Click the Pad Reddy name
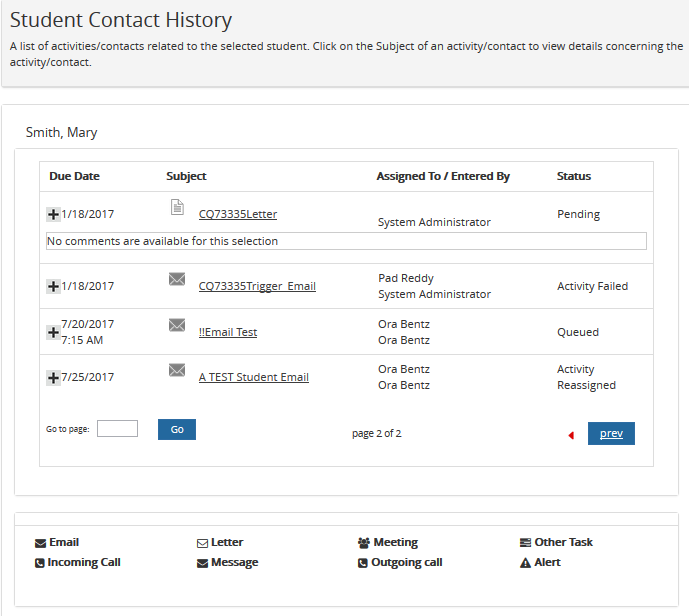This screenshot has width=689, height=616. (x=406, y=278)
